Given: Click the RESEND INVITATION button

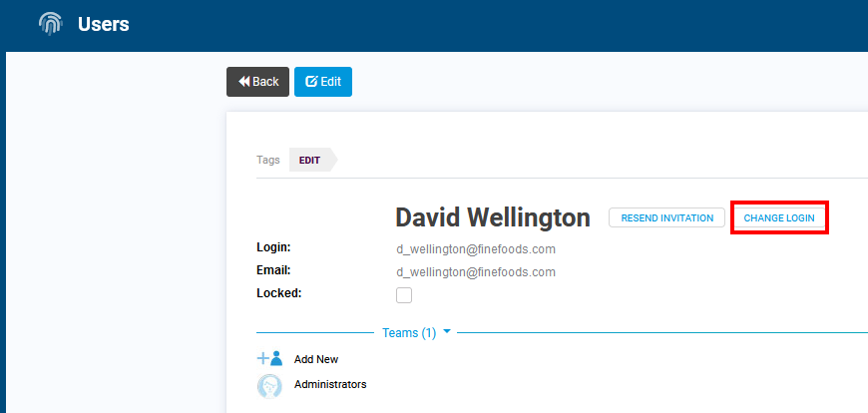Looking at the screenshot, I should pyautogui.click(x=667, y=217).
